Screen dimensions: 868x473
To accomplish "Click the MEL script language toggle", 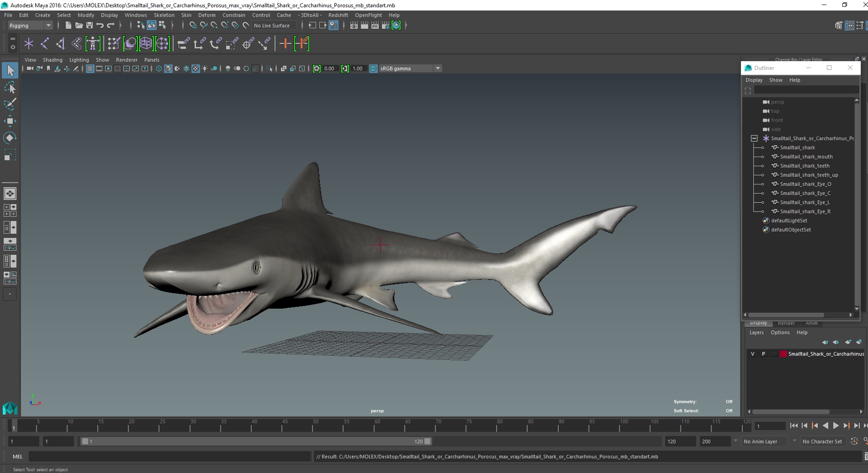I will tap(17, 457).
